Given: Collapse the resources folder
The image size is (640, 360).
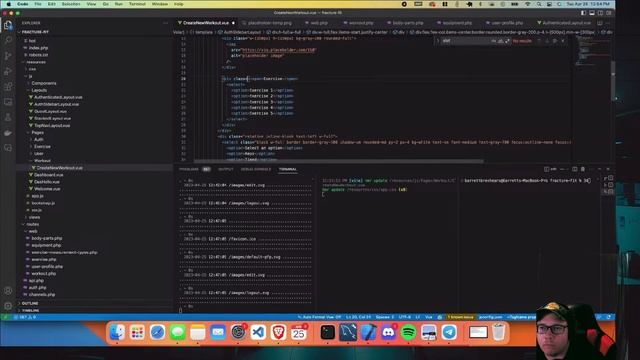Looking at the screenshot, I should (36, 62).
